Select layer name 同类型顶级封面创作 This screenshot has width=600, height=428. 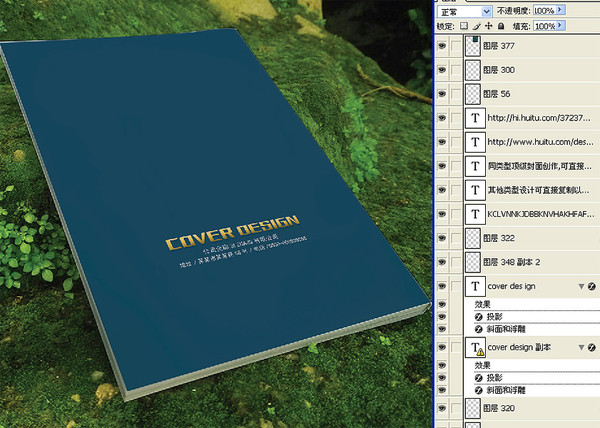(x=540, y=166)
